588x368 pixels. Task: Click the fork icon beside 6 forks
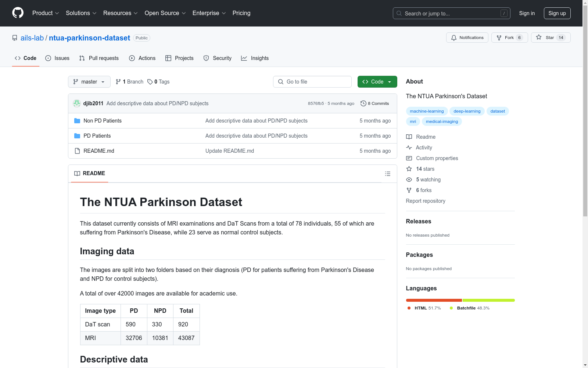tap(409, 190)
